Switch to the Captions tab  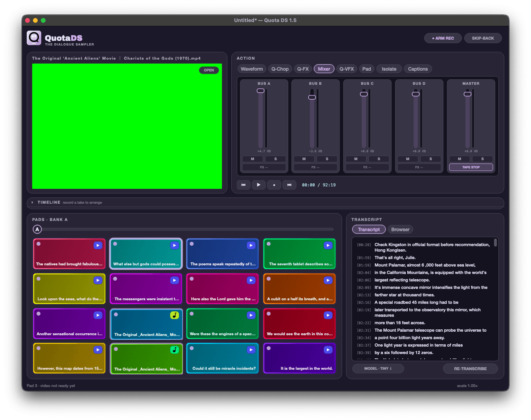[418, 69]
